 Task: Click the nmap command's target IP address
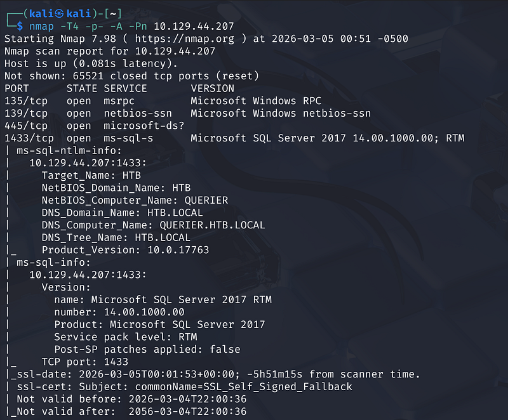pyautogui.click(x=194, y=26)
